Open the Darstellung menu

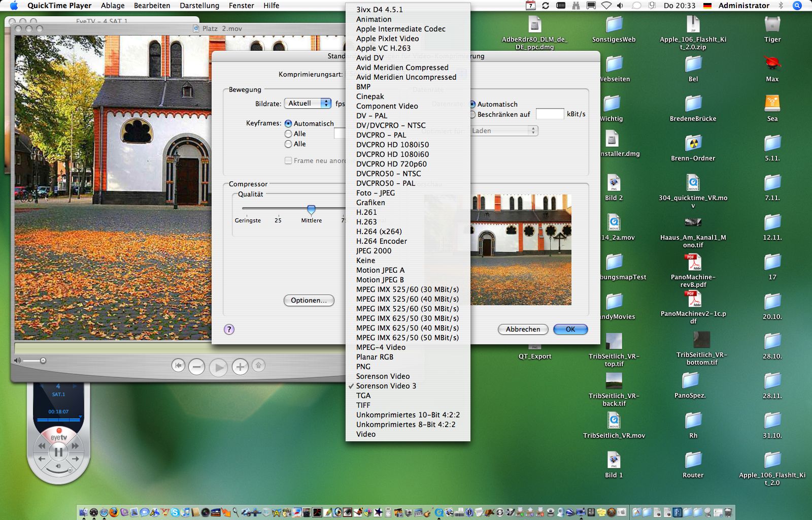pyautogui.click(x=199, y=6)
